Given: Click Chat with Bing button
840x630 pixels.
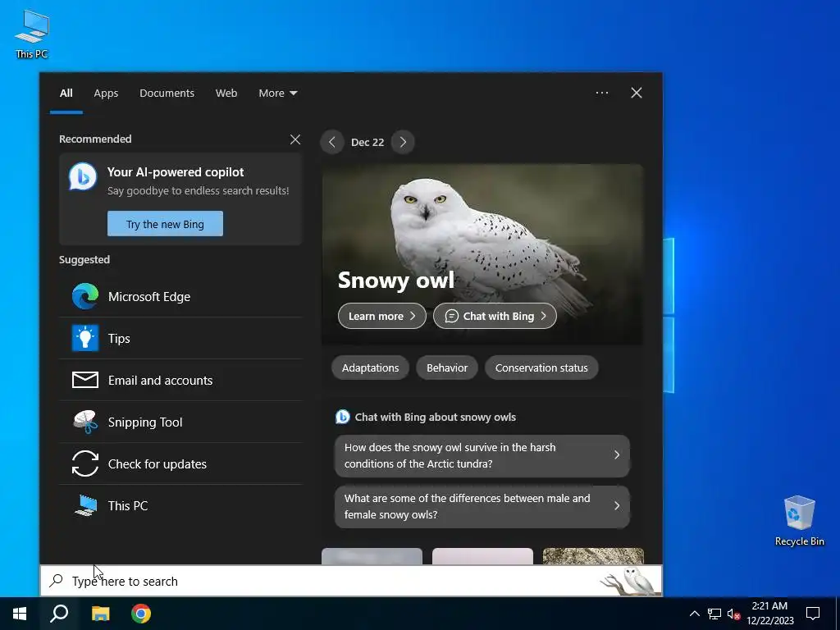Looking at the screenshot, I should 495,316.
